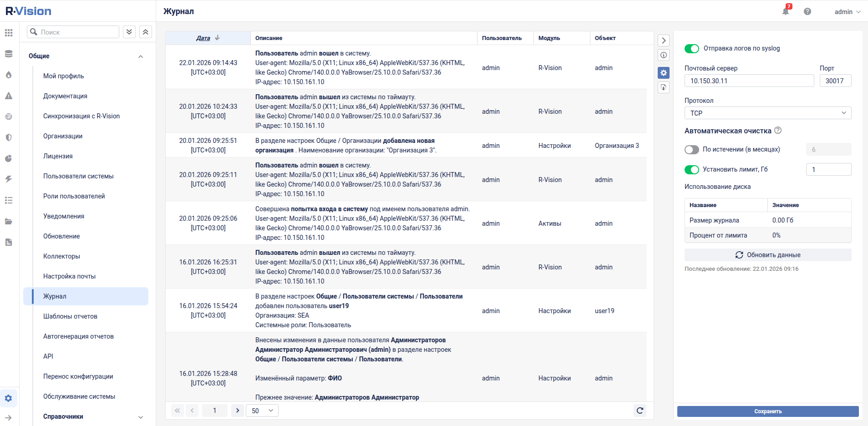868x426 pixels.
Task: Open the TCP protocol dropdown
Action: pos(767,113)
